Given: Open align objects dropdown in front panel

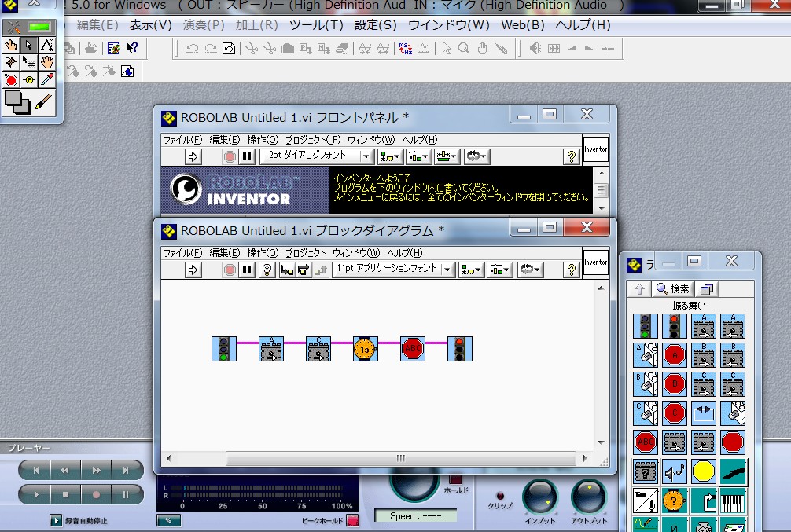Looking at the screenshot, I should coord(389,156).
